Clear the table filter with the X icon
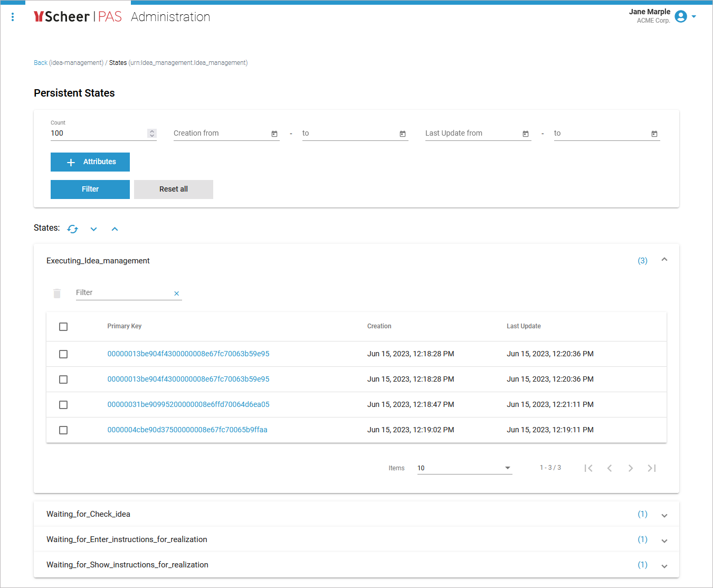The image size is (713, 588). tap(177, 293)
